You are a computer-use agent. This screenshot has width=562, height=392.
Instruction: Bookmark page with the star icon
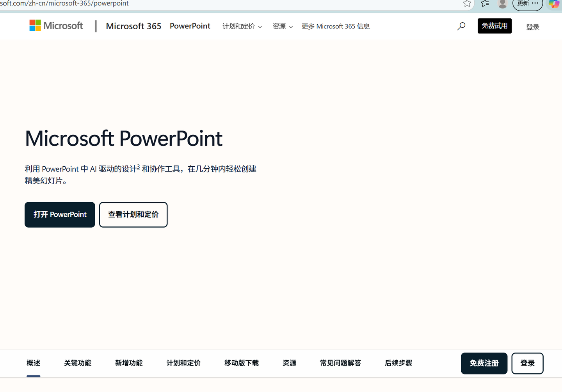pos(467,4)
